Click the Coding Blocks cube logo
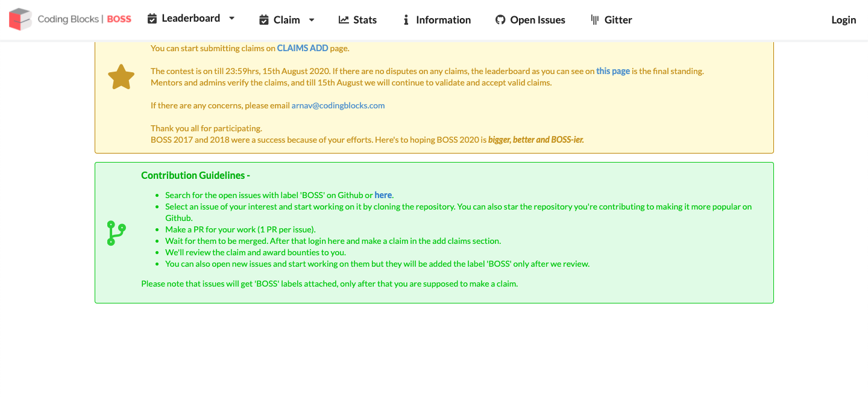Screen dimensions: 868x398 pyautogui.click(x=20, y=19)
